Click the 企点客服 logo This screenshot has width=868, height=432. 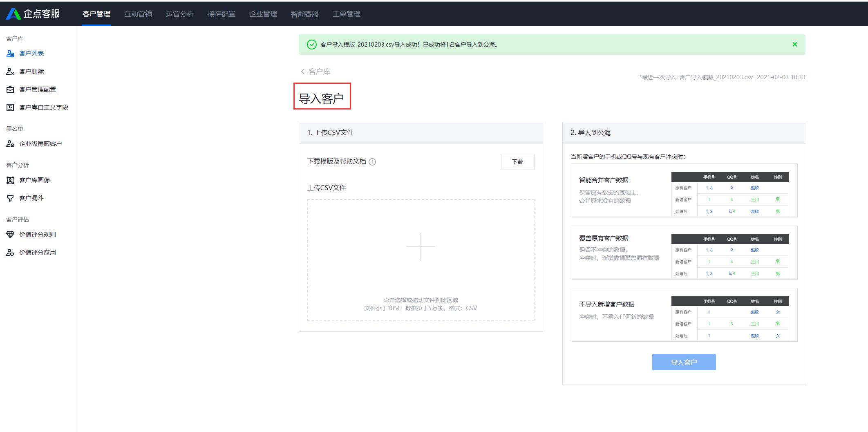tap(33, 13)
